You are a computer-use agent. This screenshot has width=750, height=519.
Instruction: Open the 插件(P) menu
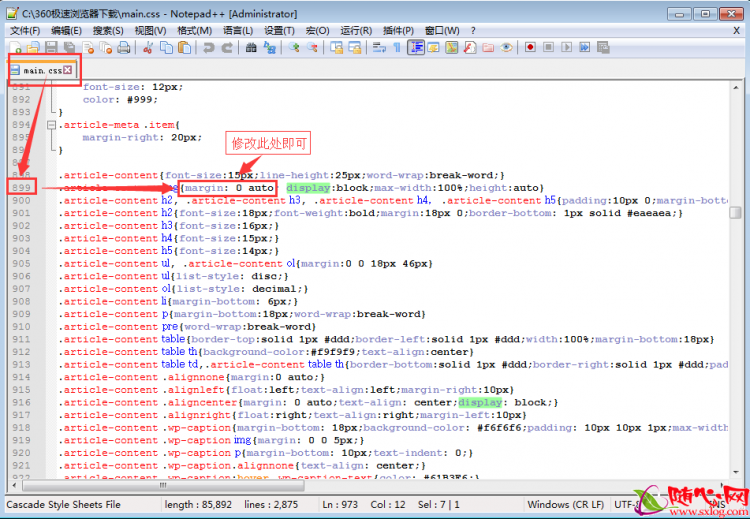pos(398,31)
